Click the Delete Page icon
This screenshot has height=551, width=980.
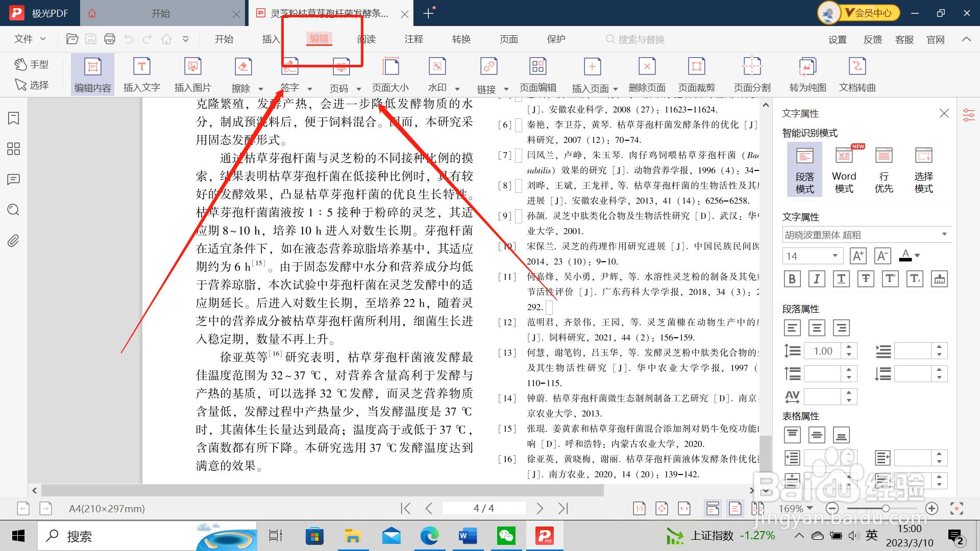coord(647,67)
